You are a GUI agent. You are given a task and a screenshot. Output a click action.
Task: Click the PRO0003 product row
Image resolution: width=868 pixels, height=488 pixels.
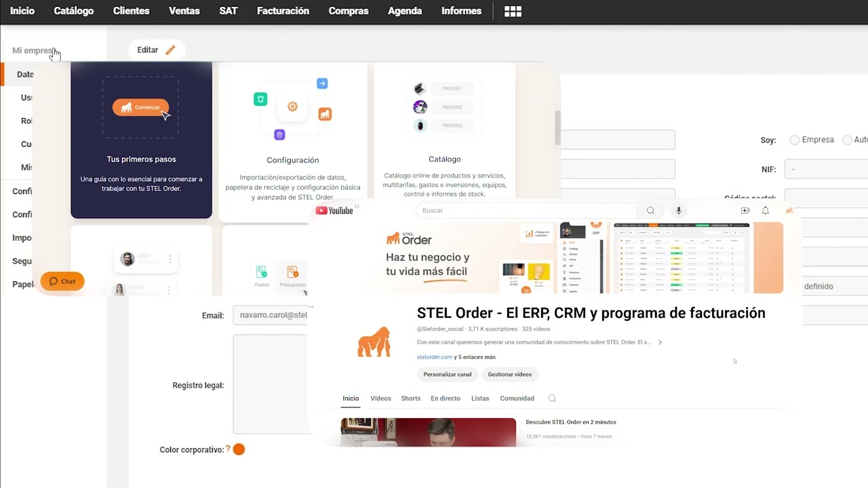point(443,125)
